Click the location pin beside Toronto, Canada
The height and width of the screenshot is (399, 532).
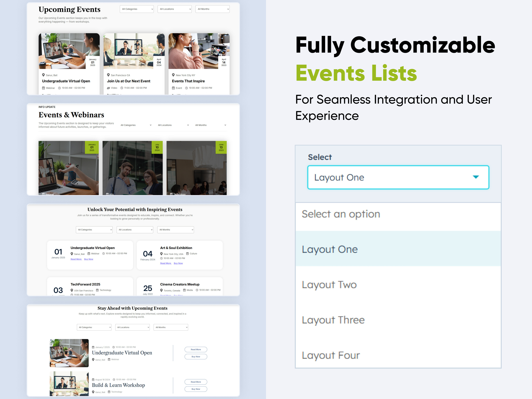click(162, 290)
